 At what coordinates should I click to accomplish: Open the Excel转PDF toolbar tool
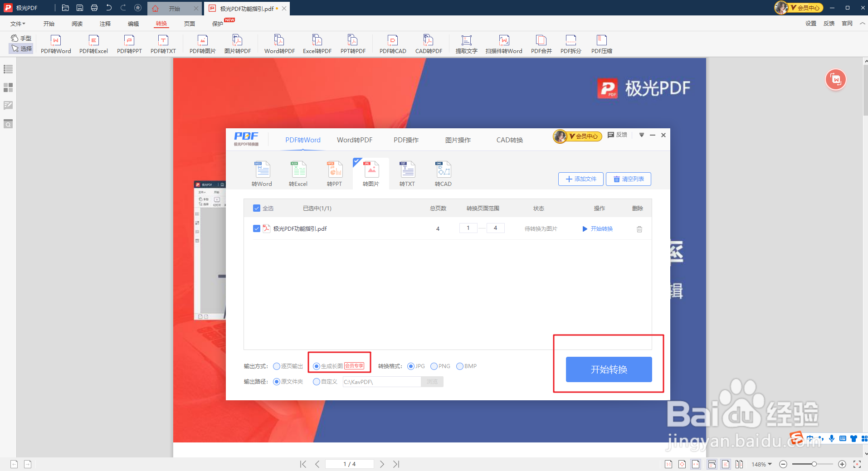(x=317, y=44)
